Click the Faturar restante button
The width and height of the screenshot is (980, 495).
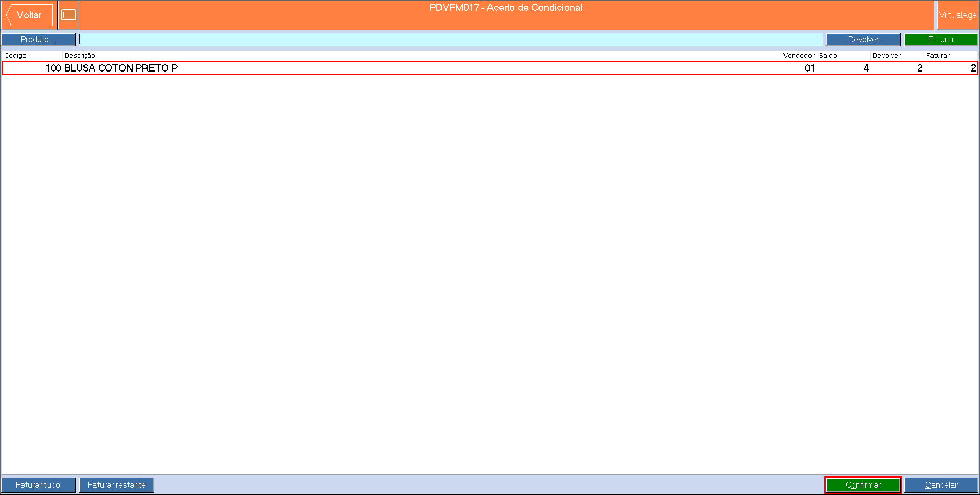point(117,485)
